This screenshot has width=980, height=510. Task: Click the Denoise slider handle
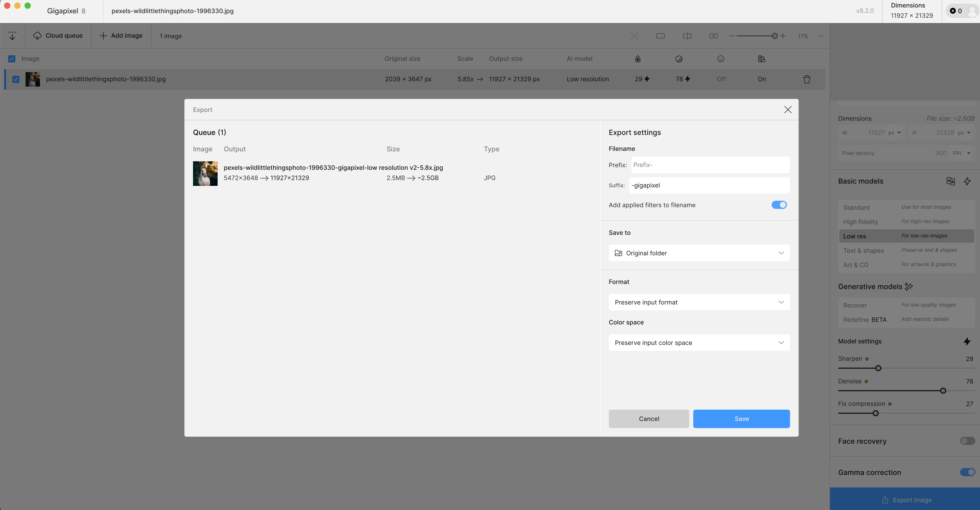[x=943, y=391]
